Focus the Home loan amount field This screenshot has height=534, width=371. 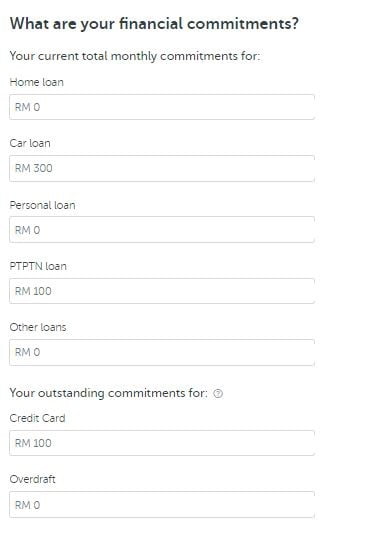click(x=162, y=107)
